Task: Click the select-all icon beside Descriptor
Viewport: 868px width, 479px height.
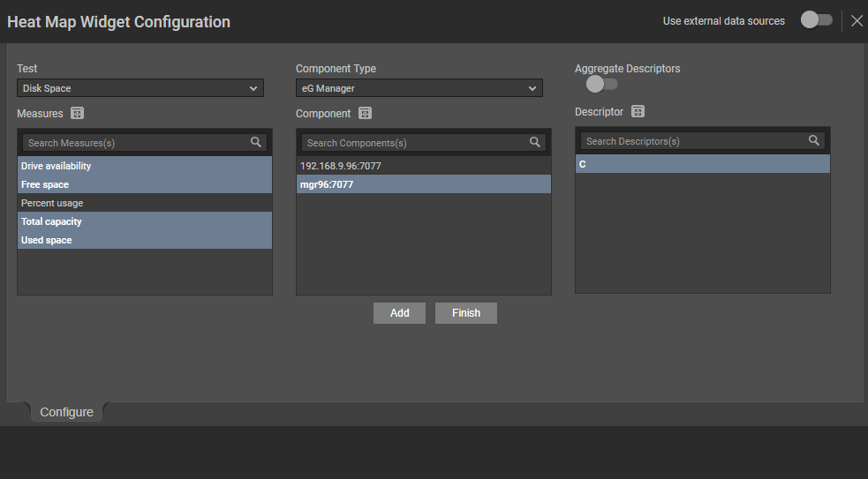Action: click(638, 112)
